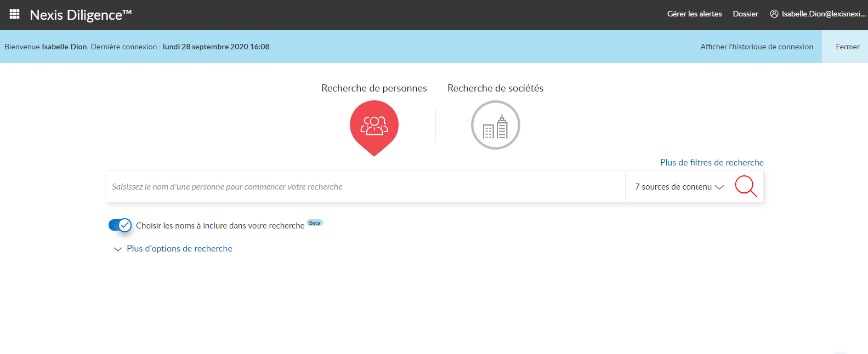The image size is (868, 354).
Task: Toggle Choisir les noms à inclure switch
Action: [120, 225]
